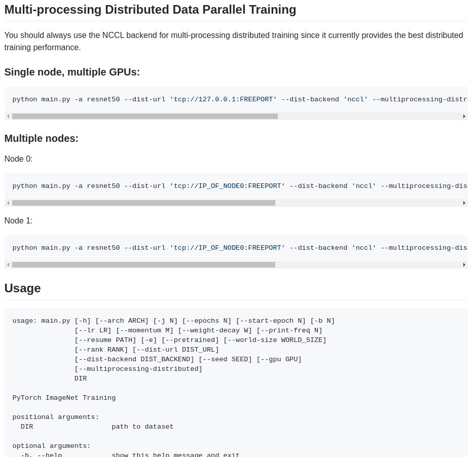Click the left scroll arrow below the Node 0 code block
476x457 pixels.
tap(8, 203)
